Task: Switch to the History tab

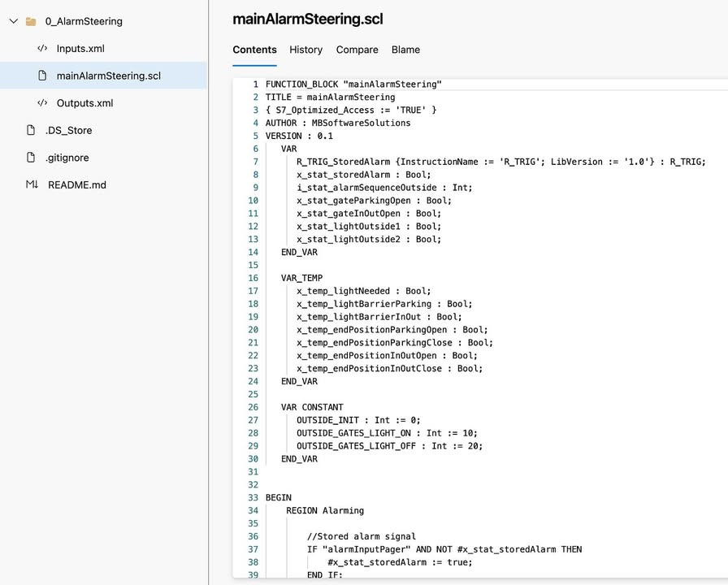Action: pos(305,50)
